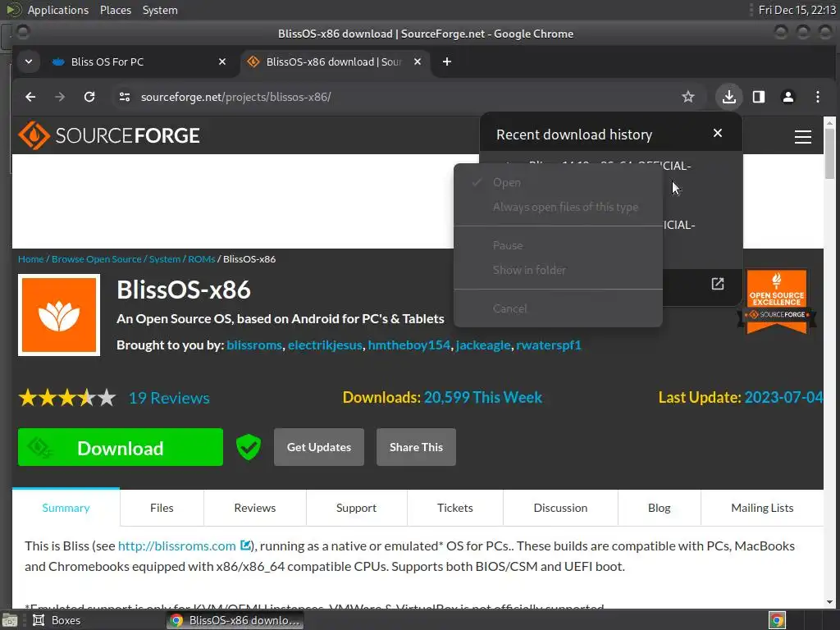The height and width of the screenshot is (630, 840).
Task: Click the Chrome tray icon in bottom panel
Action: [777, 620]
